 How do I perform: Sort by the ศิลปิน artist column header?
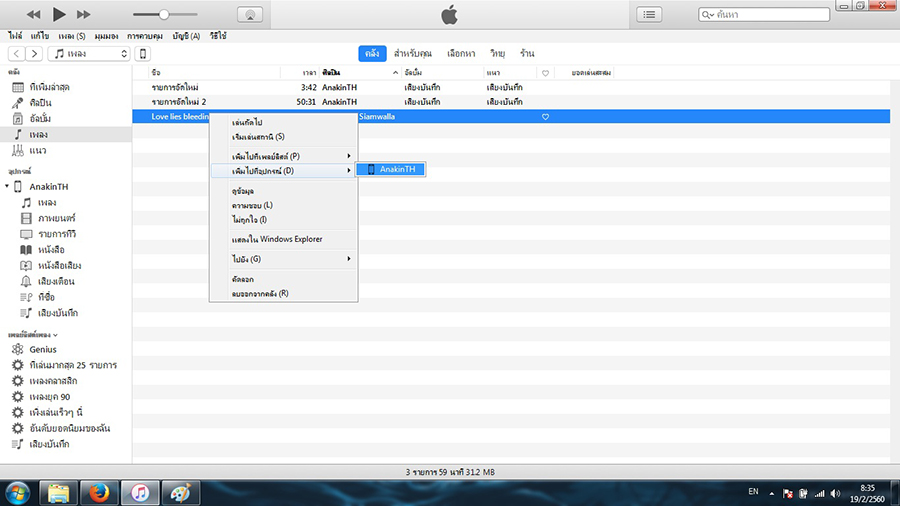(x=360, y=73)
